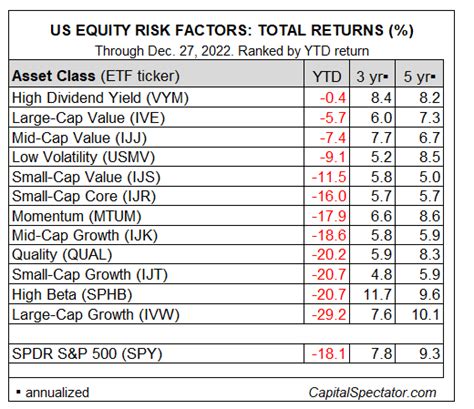Click the 5 yr column header
Image resolution: width=474 pixels, height=409 pixels.
pos(420,77)
